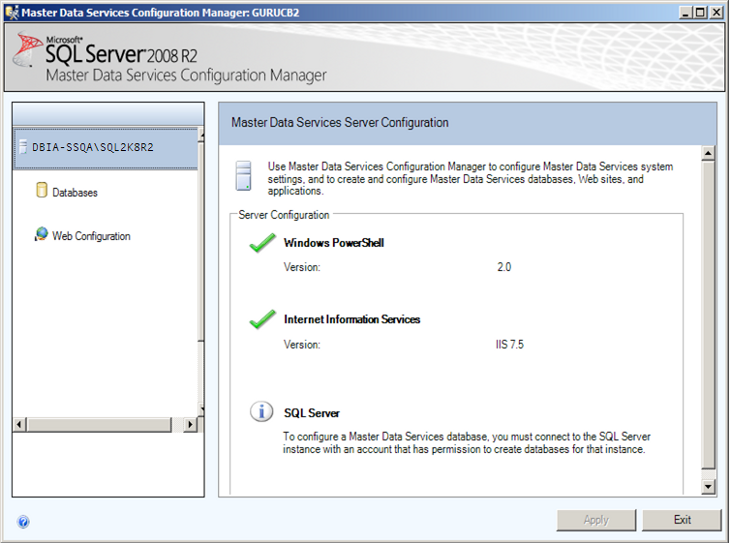Click the Master Data Services Server Configuration header

[x=340, y=122]
